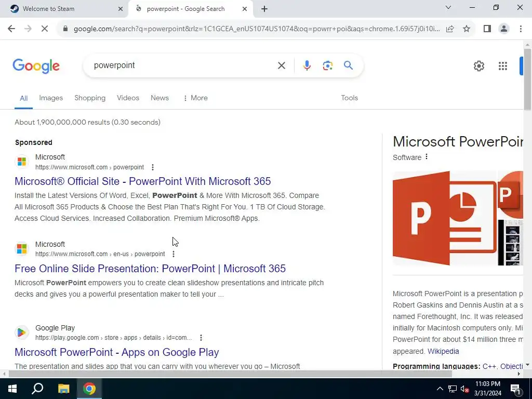The height and width of the screenshot is (399, 532).
Task: Click the address bar URL
Action: coord(257,29)
